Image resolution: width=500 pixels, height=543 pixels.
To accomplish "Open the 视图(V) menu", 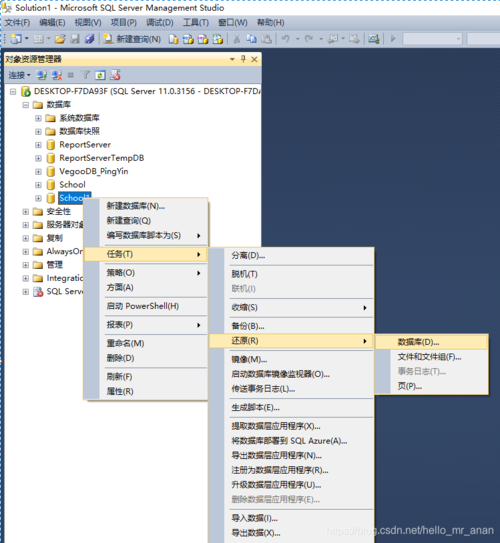I will (88, 23).
